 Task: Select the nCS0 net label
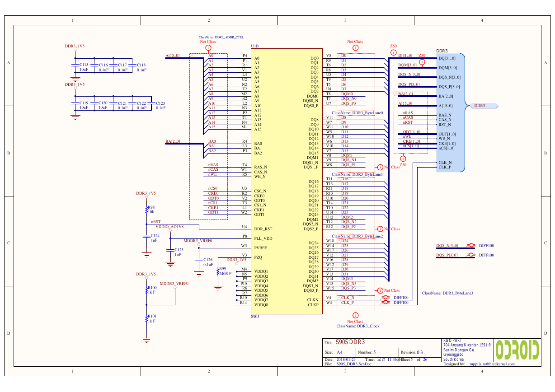click(x=213, y=188)
